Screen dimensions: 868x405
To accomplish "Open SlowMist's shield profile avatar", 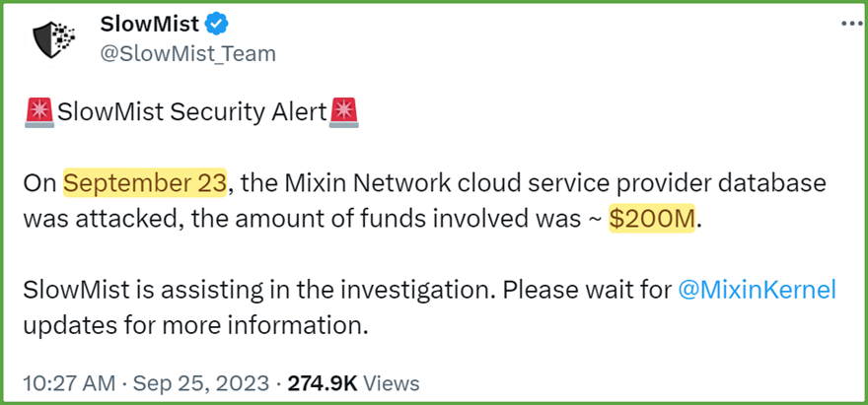I will pos(54,41).
